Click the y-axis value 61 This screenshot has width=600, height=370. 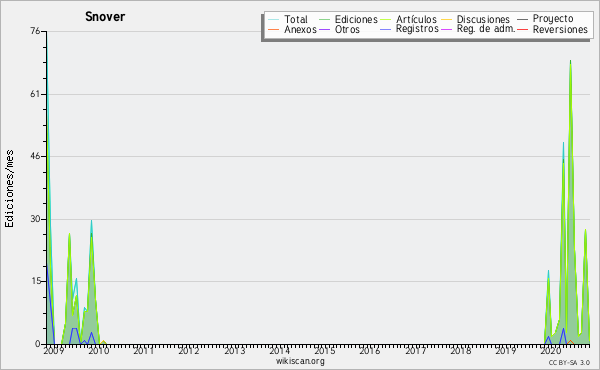tap(35, 94)
